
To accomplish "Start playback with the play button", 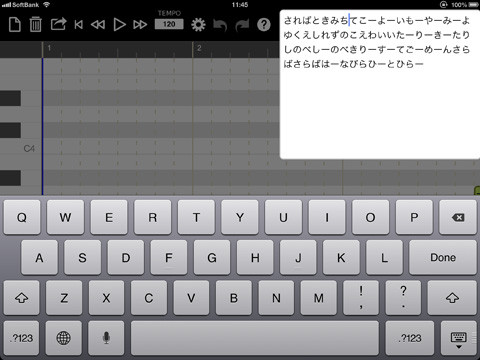I will tap(119, 25).
